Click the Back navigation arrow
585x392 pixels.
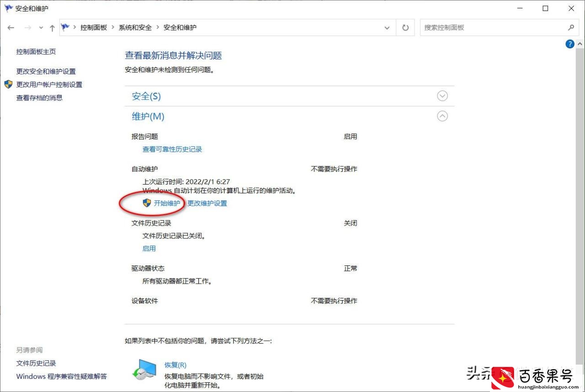pos(11,28)
